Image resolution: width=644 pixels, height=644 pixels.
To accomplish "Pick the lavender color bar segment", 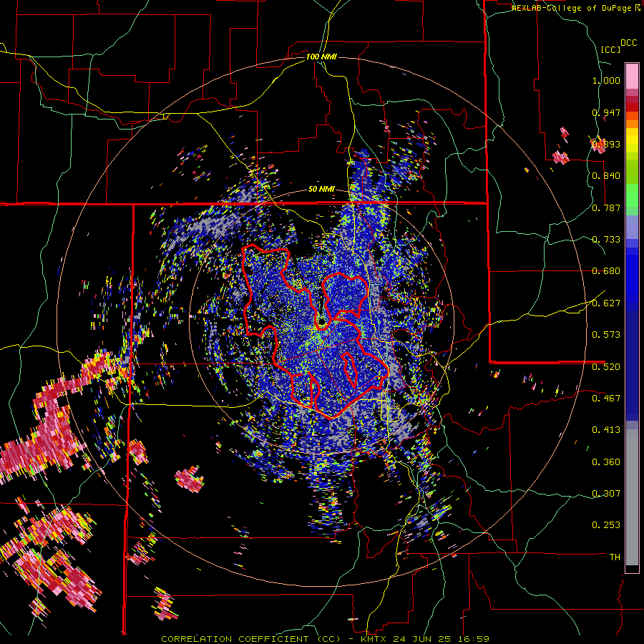I will 632,227.
